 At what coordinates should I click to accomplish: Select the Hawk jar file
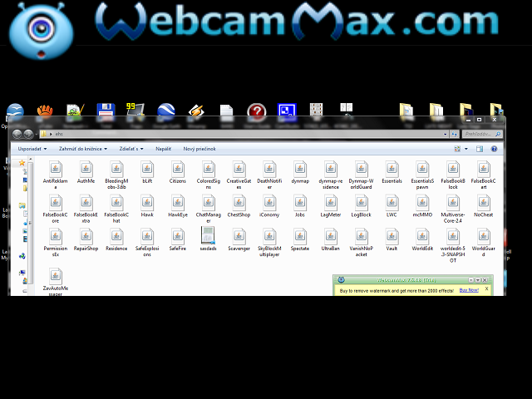(147, 206)
